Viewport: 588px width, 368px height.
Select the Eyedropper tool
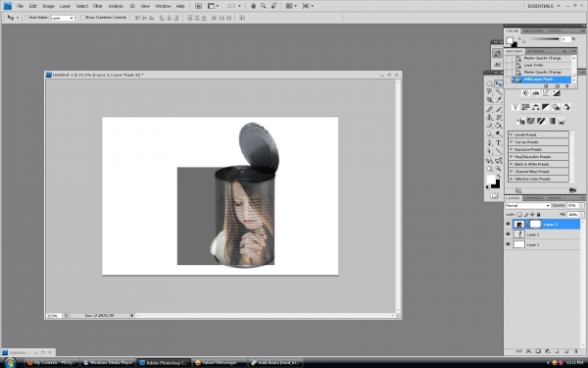coord(499,100)
